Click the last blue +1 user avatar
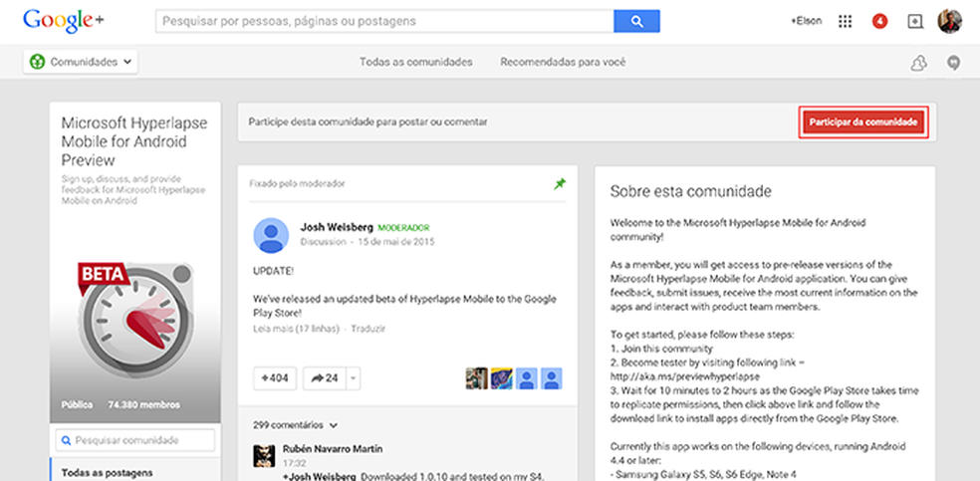This screenshot has width=980, height=481. point(552,378)
